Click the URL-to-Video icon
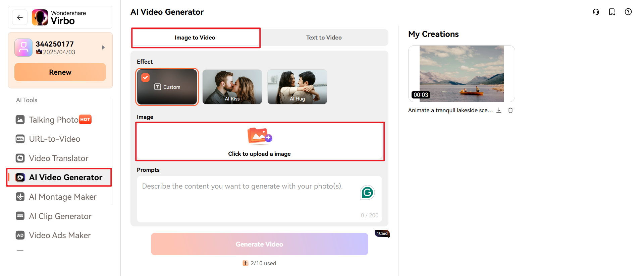The width and height of the screenshot is (644, 276). tap(20, 139)
